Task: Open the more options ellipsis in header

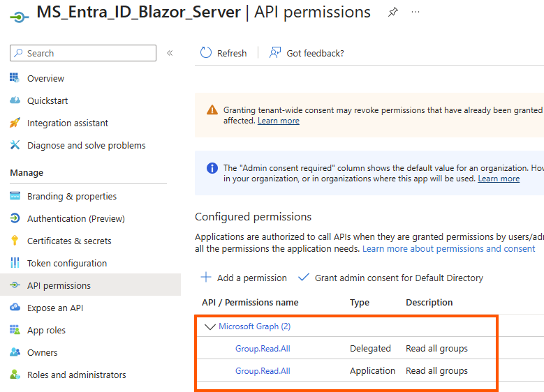Action: point(416,12)
